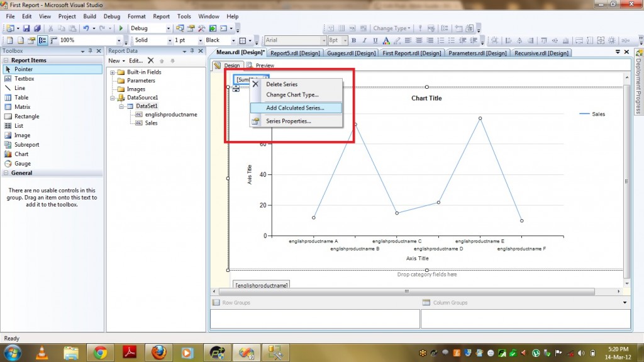Pick the Gauge item in the Toolbox
644x362 pixels.
23,164
